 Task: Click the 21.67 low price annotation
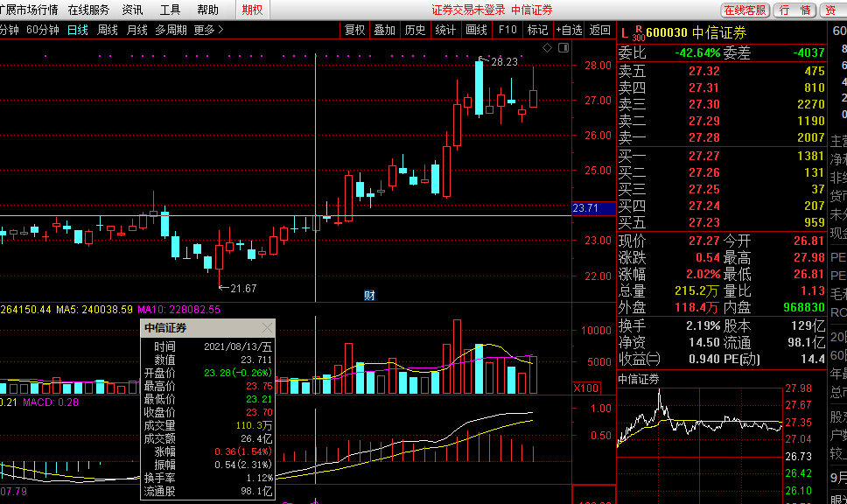click(x=243, y=289)
